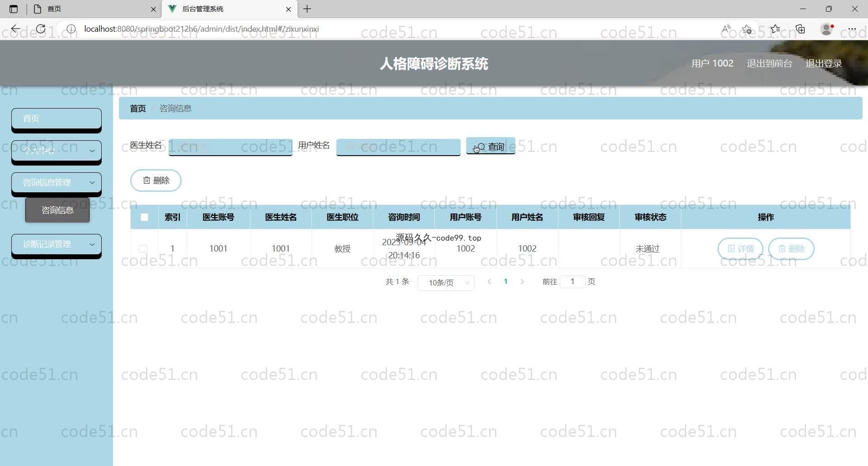Open a new browser tab with plus icon
Viewport: 868px width, 466px height.
[307, 9]
